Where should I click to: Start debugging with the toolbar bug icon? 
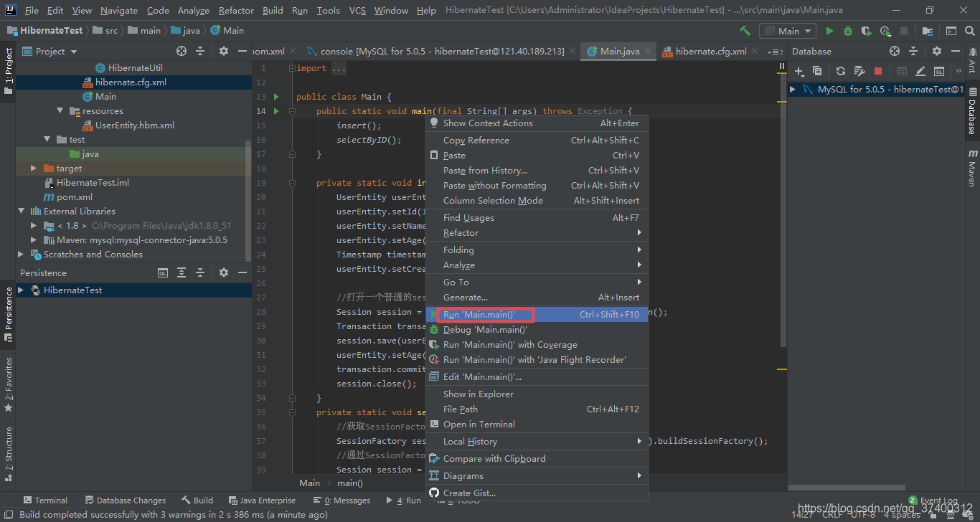[x=848, y=31]
